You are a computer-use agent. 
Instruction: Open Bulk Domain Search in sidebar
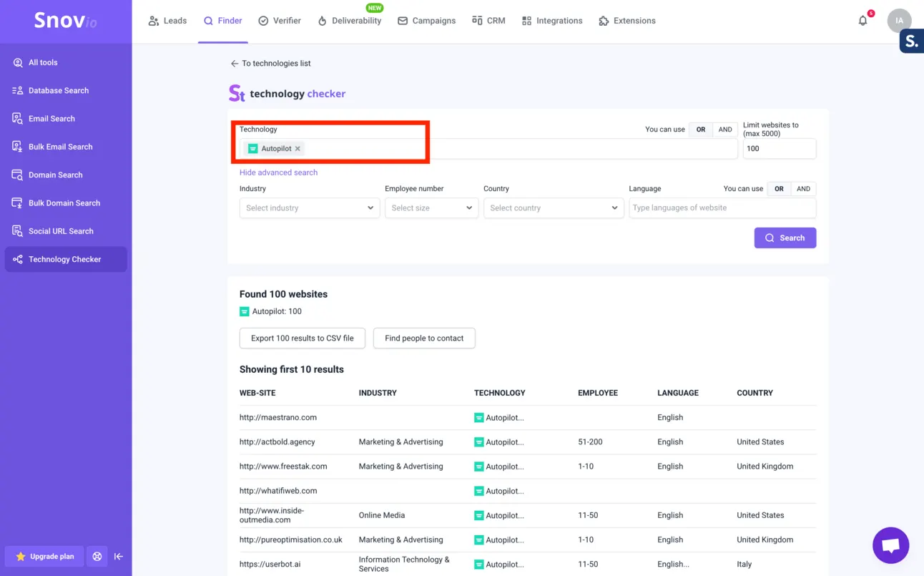pyautogui.click(x=66, y=203)
